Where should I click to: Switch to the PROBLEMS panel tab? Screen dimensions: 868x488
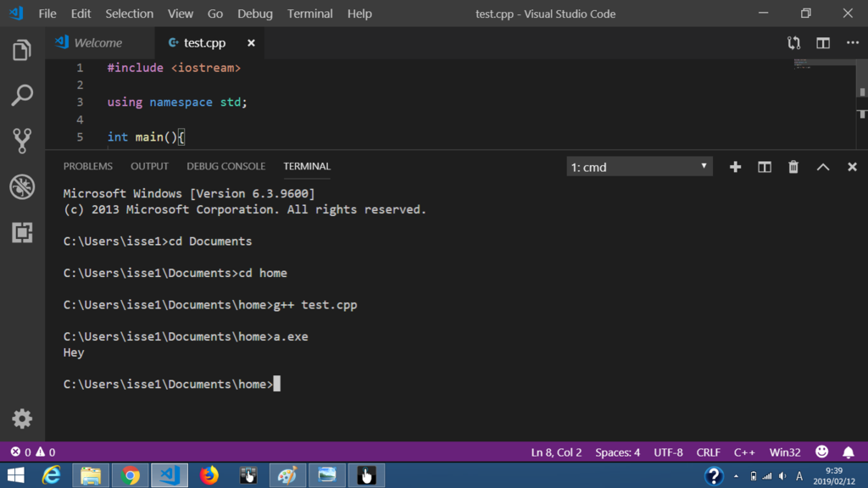(87, 166)
